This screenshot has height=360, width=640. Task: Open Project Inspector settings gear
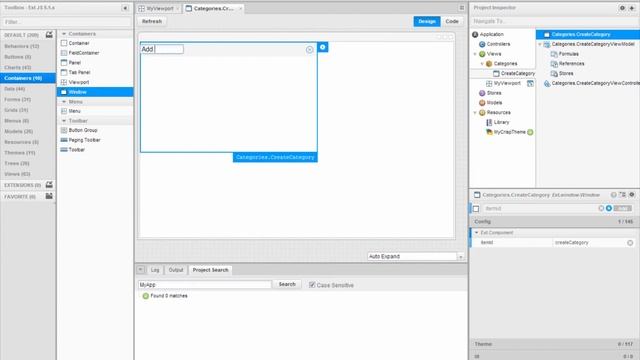tap(622, 8)
